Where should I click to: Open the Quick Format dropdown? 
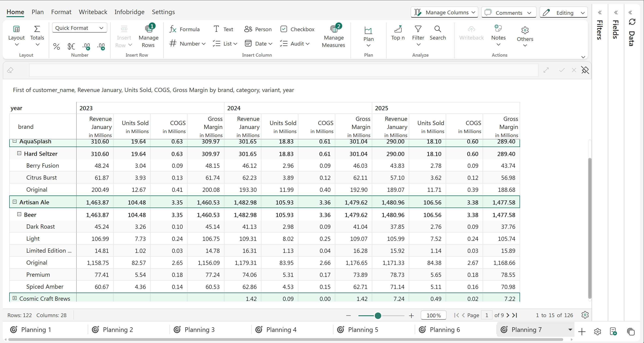click(79, 28)
